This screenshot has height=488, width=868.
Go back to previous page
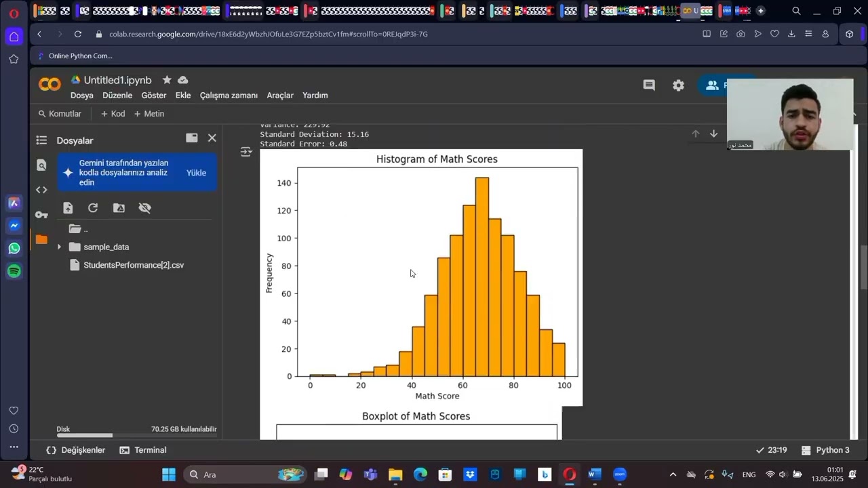click(39, 34)
